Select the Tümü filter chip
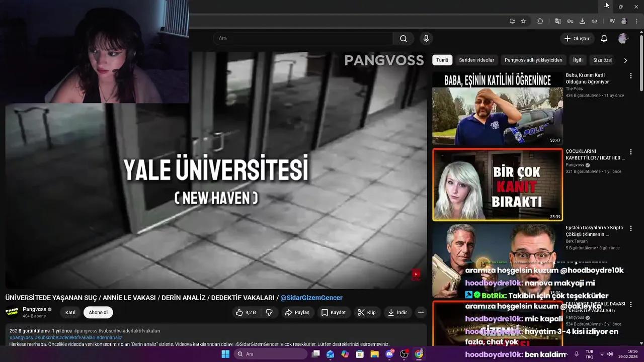The image size is (644, 362). point(442,60)
